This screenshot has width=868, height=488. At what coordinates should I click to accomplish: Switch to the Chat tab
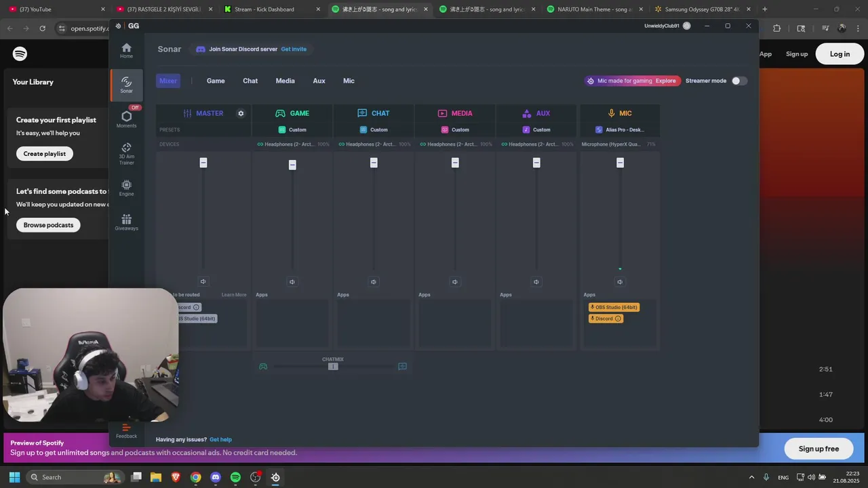[x=250, y=81]
